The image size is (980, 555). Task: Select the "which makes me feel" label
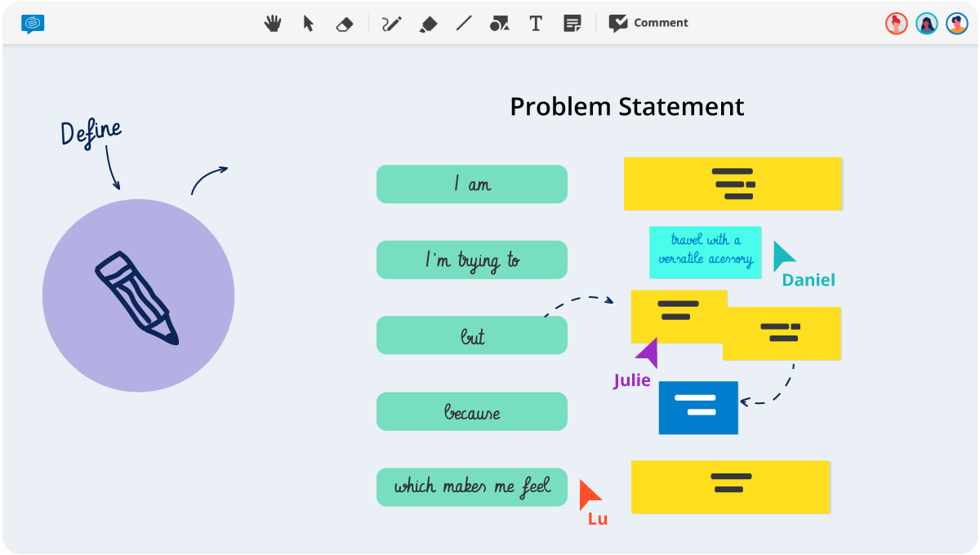tap(472, 487)
